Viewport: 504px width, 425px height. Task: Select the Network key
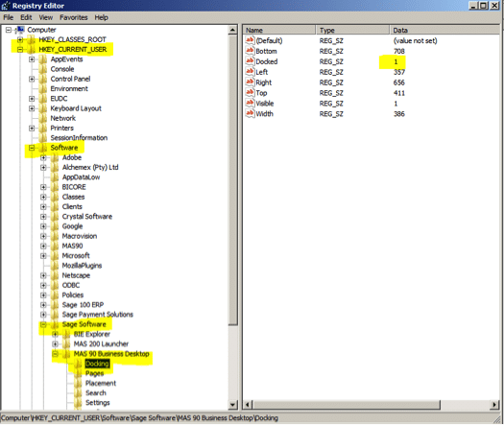click(x=63, y=118)
